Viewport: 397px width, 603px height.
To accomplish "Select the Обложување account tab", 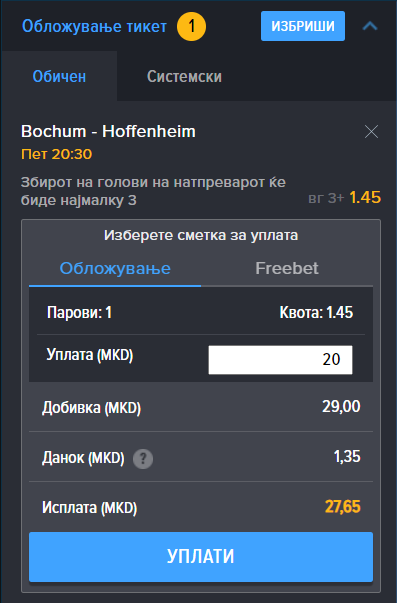I will (x=115, y=268).
